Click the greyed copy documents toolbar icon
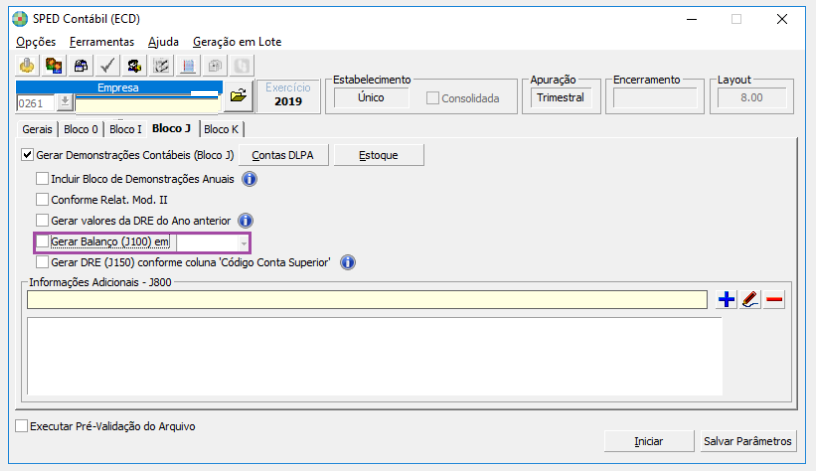This screenshot has width=816, height=471. pyautogui.click(x=215, y=66)
